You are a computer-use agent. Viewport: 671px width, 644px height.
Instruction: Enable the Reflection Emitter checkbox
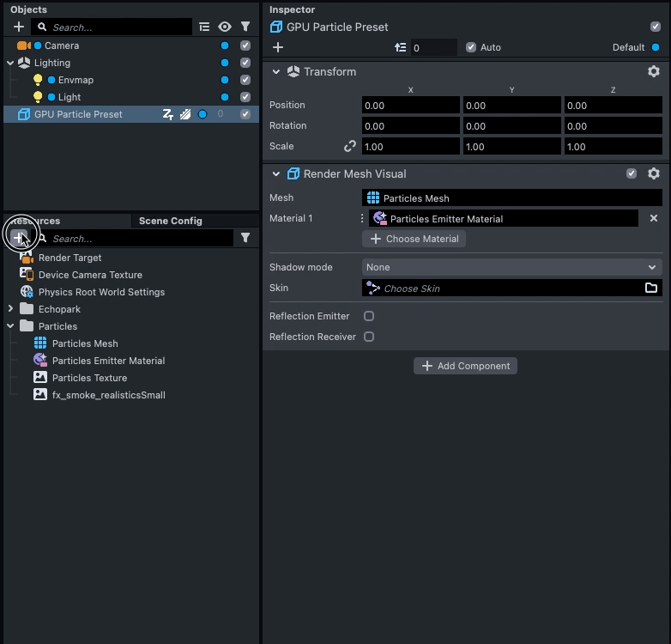369,316
